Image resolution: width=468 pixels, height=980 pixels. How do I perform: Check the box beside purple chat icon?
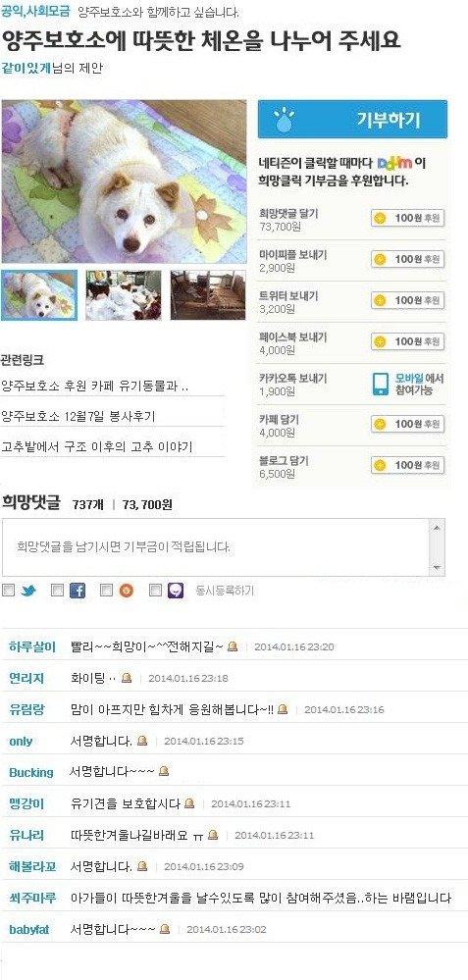tap(156, 590)
